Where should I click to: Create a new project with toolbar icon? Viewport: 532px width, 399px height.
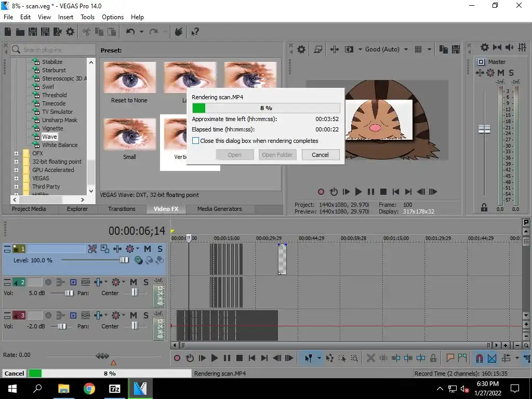coord(8,32)
